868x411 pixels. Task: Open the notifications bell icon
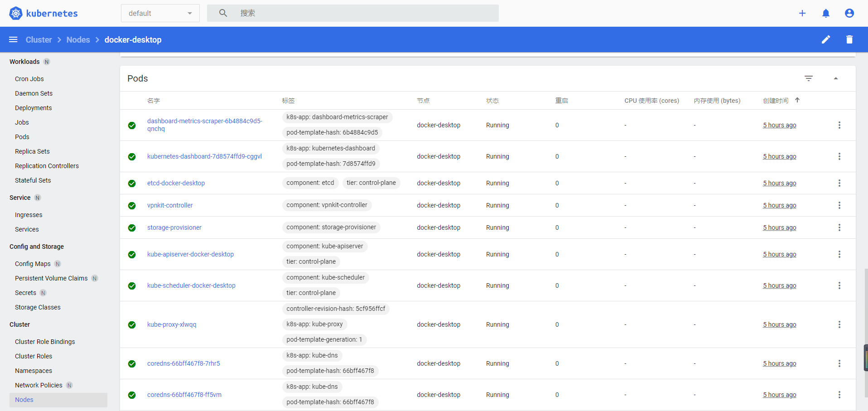tap(826, 13)
